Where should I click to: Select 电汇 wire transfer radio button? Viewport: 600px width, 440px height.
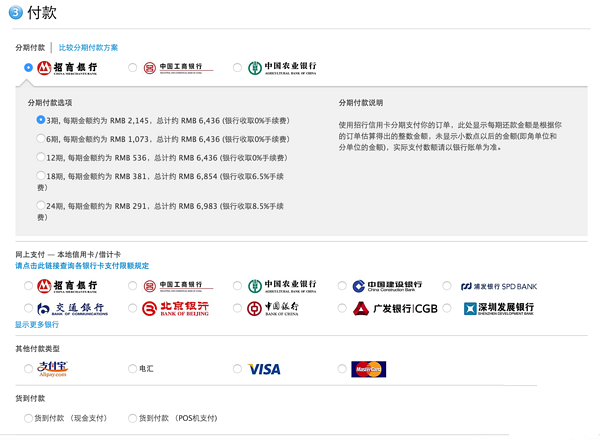click(132, 369)
